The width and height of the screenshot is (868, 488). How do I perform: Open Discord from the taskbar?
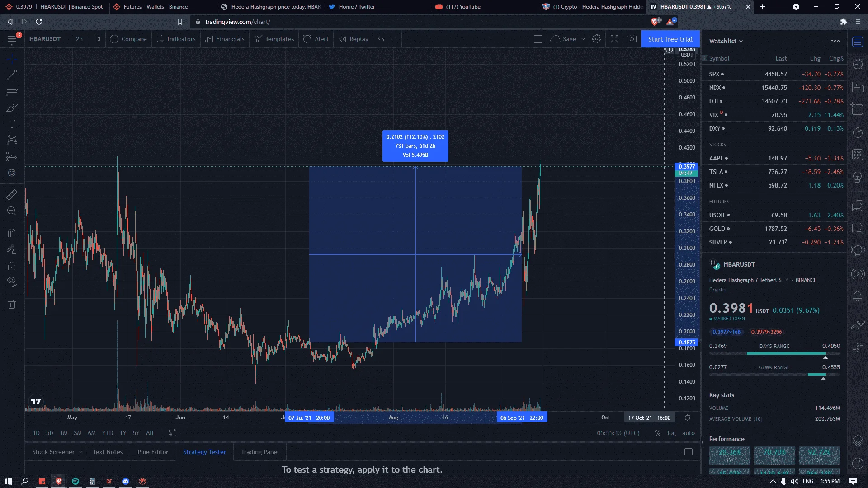[126, 481]
